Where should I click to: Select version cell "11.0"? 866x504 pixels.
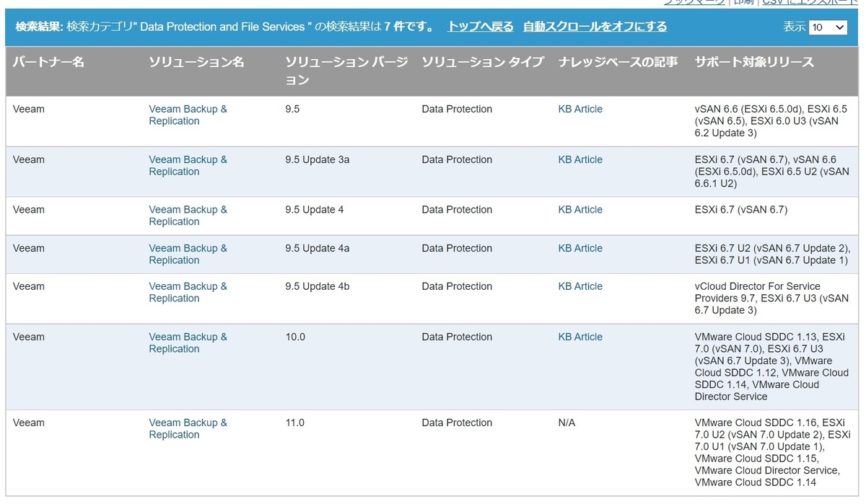[295, 423]
